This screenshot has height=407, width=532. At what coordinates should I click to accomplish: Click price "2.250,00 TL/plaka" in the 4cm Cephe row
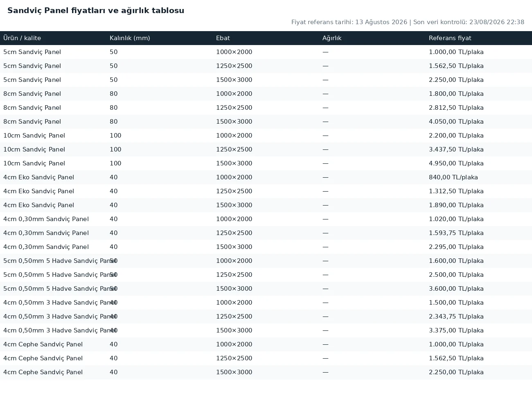click(x=456, y=372)
